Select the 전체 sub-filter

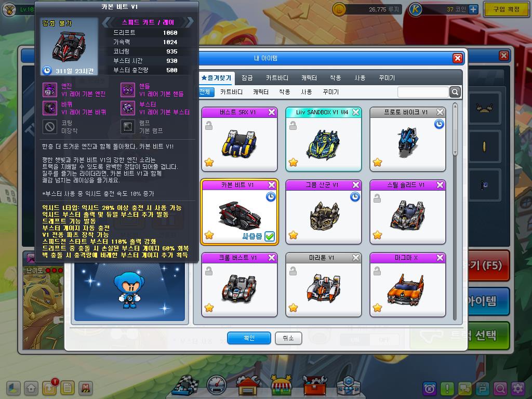click(206, 92)
